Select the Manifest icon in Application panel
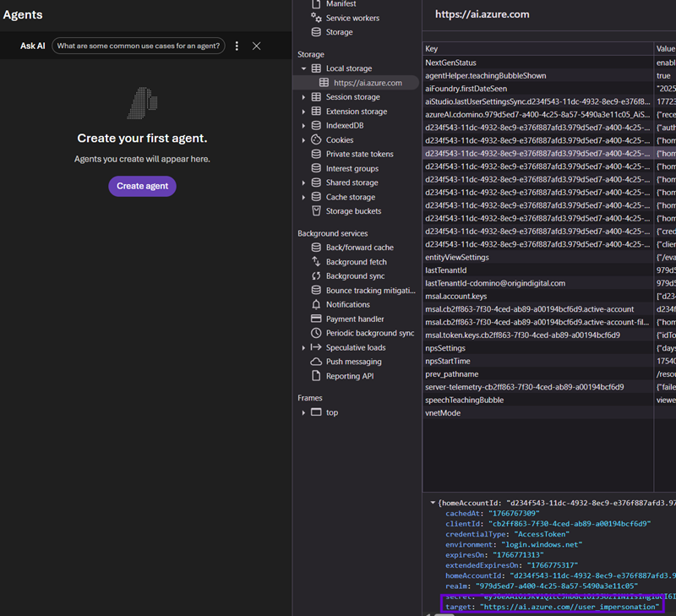This screenshot has width=676, height=616. click(x=316, y=4)
